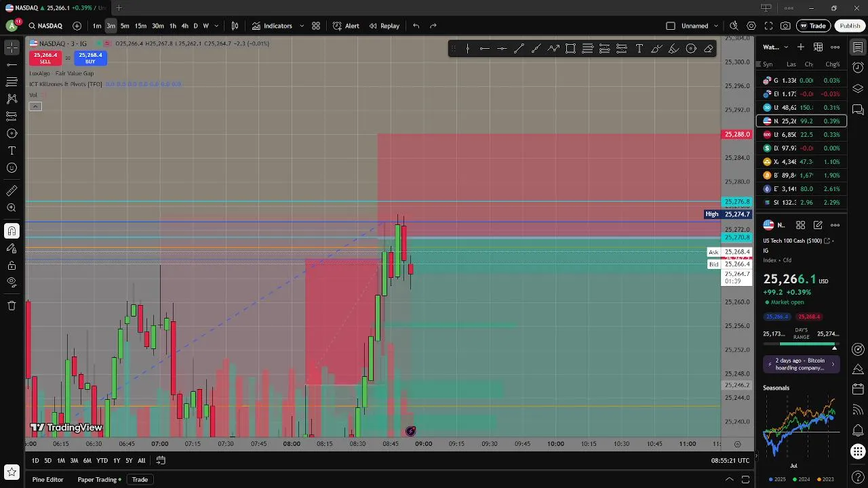The image size is (868, 488).
Task: Select the YTD date range
Action: click(102, 461)
